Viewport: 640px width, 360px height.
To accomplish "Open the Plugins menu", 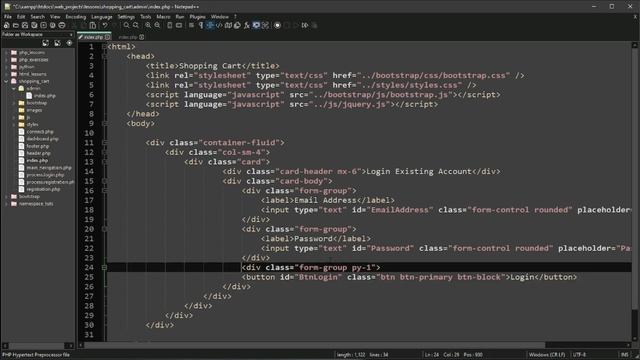I will pos(198,17).
